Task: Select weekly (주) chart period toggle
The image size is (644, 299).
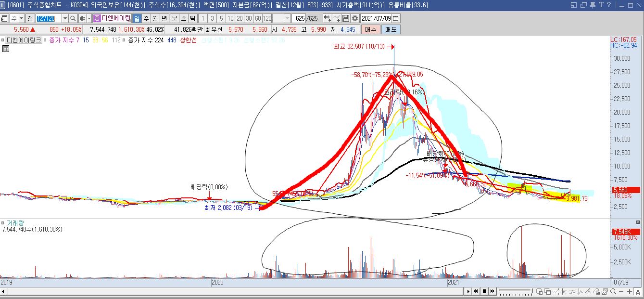Action: [x=146, y=18]
